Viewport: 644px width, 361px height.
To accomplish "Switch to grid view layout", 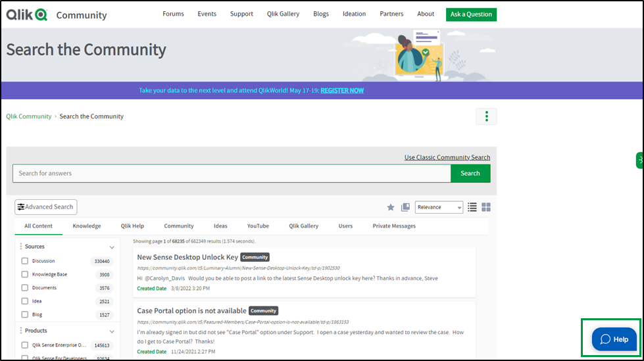I will click(x=486, y=207).
